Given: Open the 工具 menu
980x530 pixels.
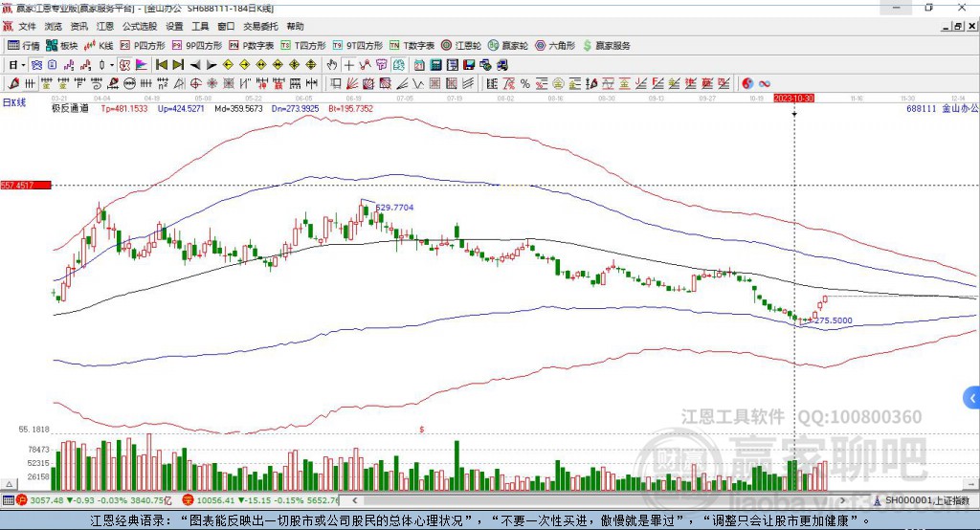Looking at the screenshot, I should 200,26.
